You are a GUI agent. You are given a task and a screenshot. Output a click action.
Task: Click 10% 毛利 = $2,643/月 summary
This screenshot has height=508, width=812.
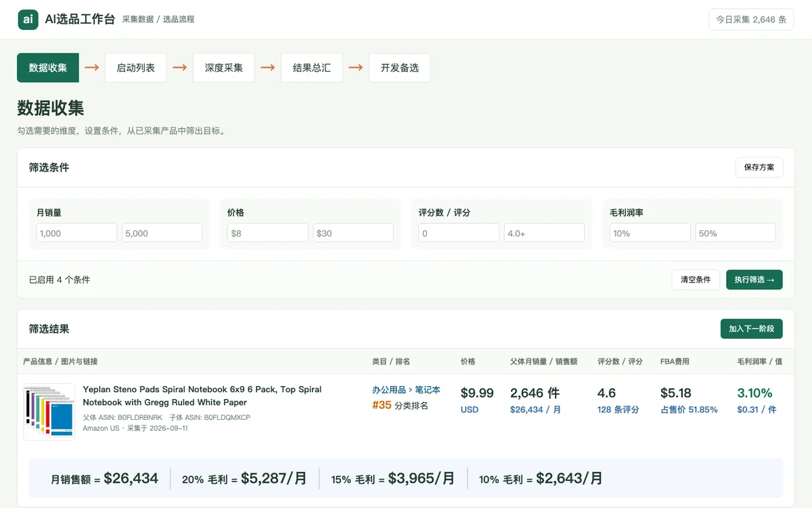click(x=541, y=478)
